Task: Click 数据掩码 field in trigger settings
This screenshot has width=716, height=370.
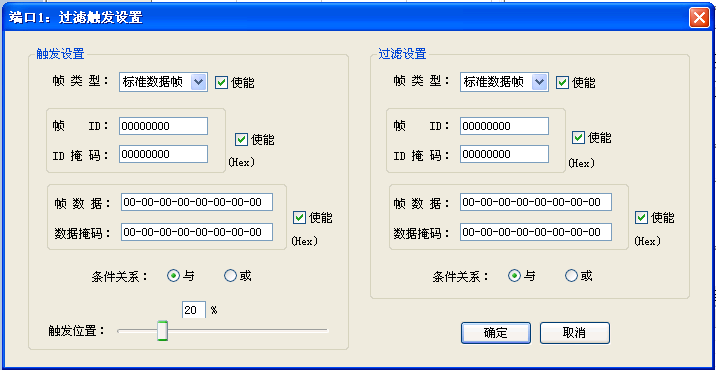Action: pyautogui.click(x=197, y=232)
